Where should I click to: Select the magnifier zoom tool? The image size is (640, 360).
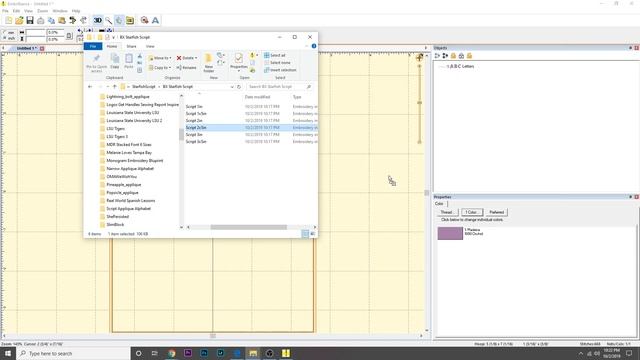[x=109, y=20]
